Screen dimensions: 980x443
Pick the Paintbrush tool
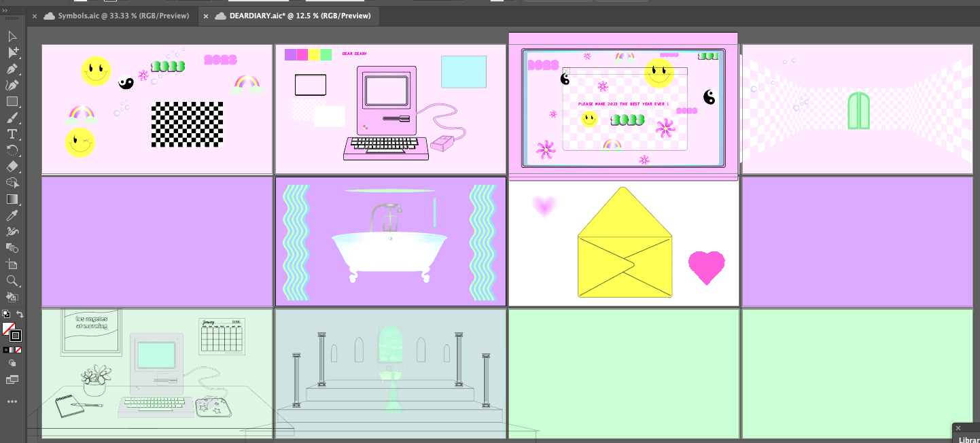pos(12,118)
